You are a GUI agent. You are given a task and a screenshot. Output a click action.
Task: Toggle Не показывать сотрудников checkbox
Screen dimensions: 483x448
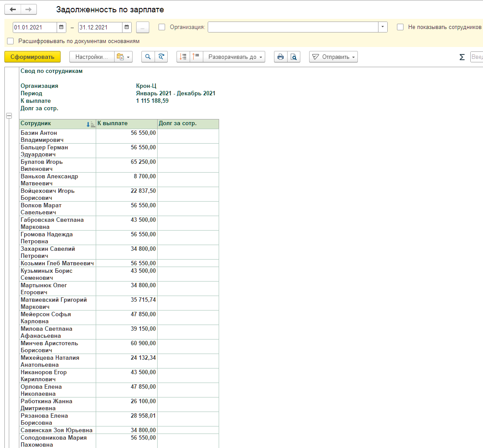point(400,27)
